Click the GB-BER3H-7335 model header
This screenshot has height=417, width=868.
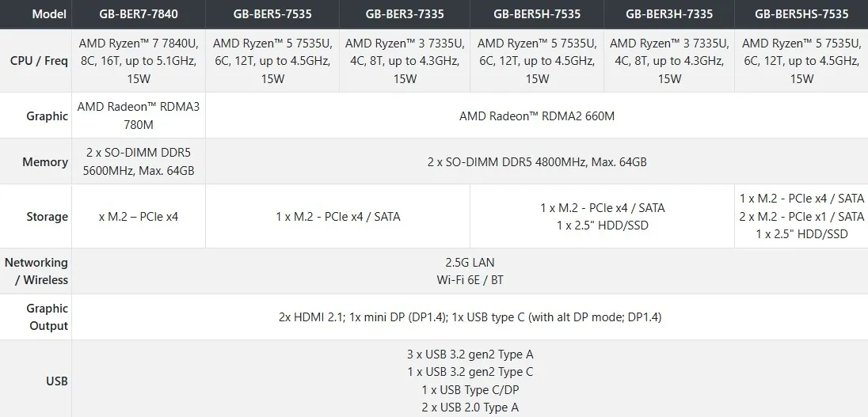pyautogui.click(x=669, y=13)
